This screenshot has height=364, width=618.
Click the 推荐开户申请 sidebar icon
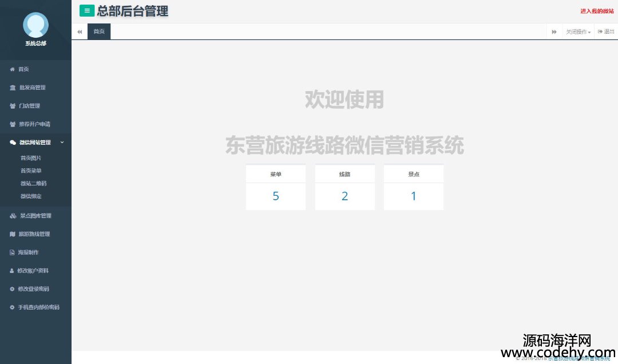(x=13, y=124)
